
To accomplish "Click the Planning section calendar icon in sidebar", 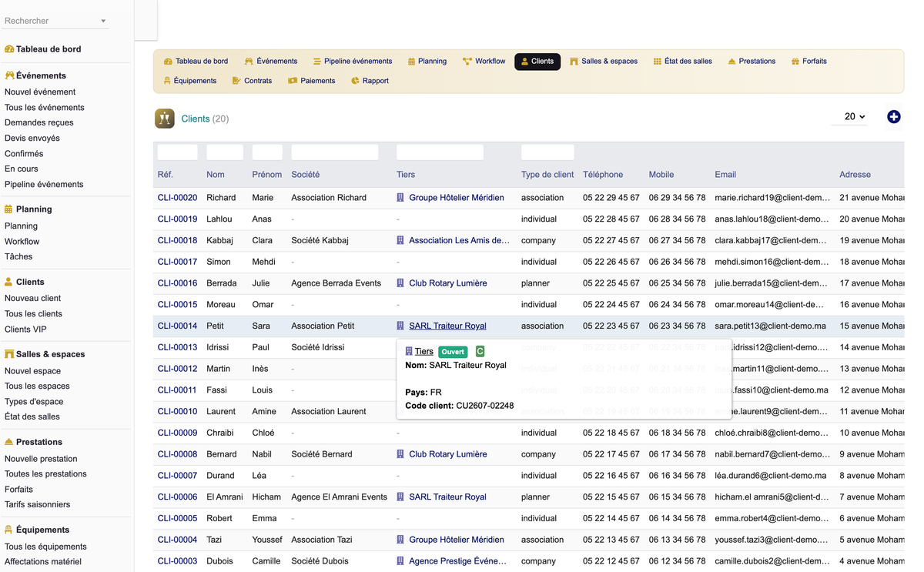I will 8,209.
